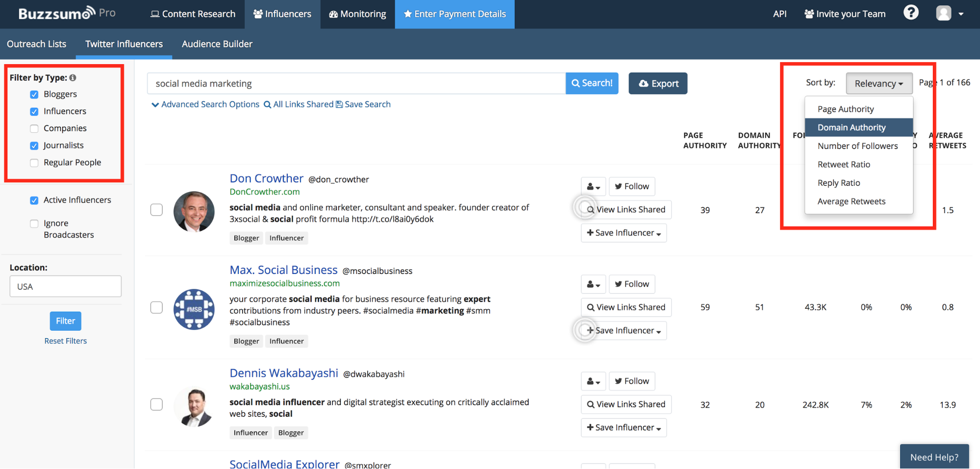Screen dimensions: 980x469
Task: Visit maximizesocialbusiness.com link
Action: (285, 283)
